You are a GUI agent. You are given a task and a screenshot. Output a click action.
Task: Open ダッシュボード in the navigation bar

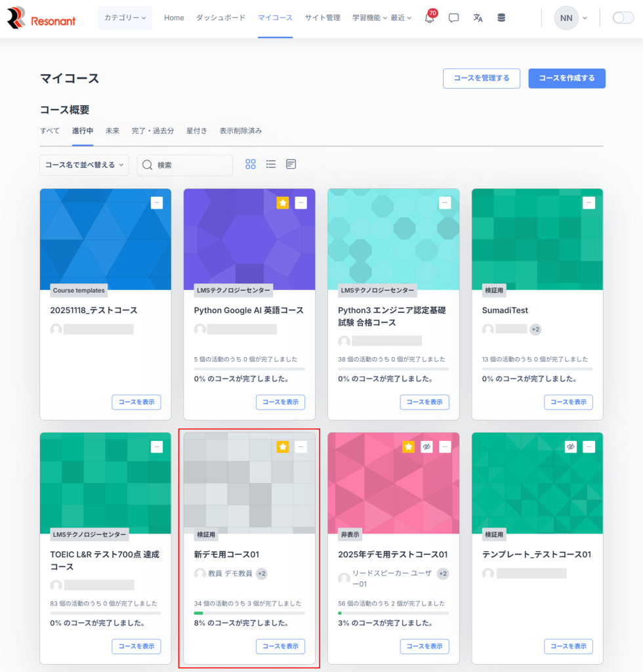(x=220, y=18)
